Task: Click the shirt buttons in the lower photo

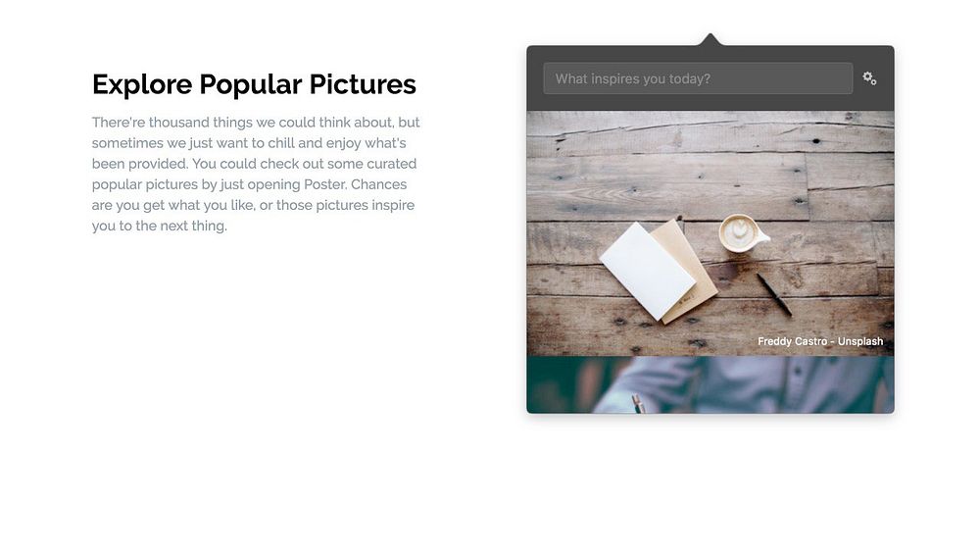Action: [796, 372]
